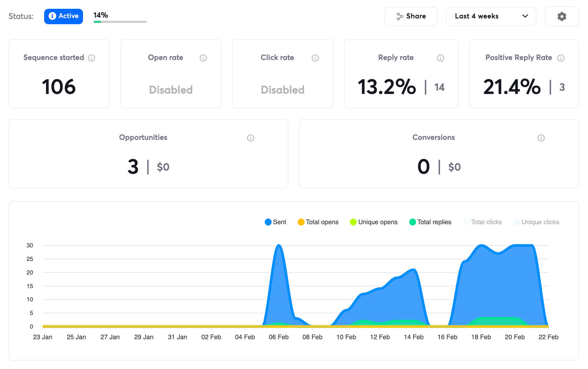Click the Click rate info icon
The height and width of the screenshot is (369, 588).
[x=315, y=58]
